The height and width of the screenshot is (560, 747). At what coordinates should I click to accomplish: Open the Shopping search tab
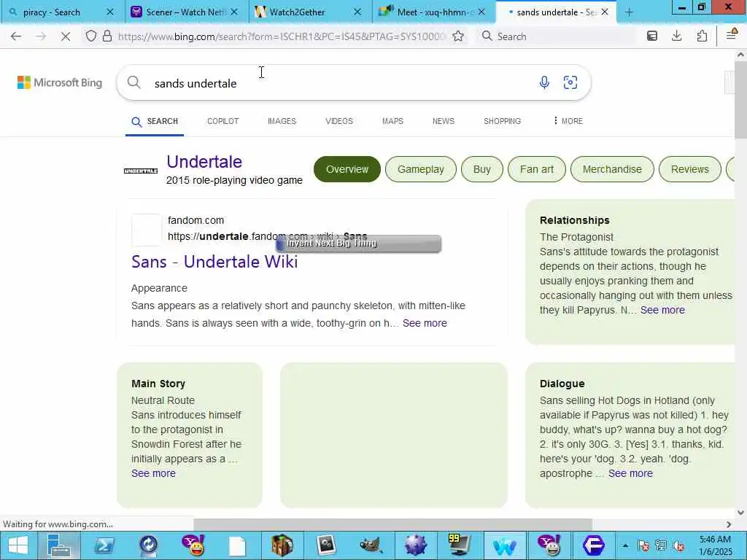pyautogui.click(x=502, y=121)
